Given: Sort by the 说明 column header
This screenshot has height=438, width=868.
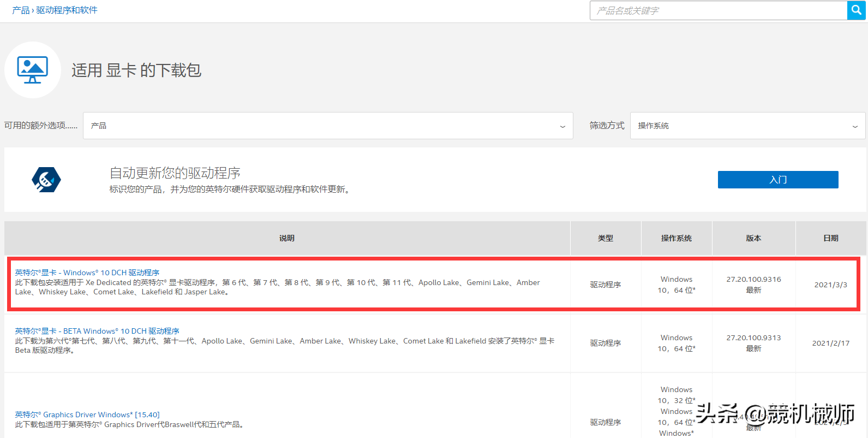Looking at the screenshot, I should click(287, 238).
